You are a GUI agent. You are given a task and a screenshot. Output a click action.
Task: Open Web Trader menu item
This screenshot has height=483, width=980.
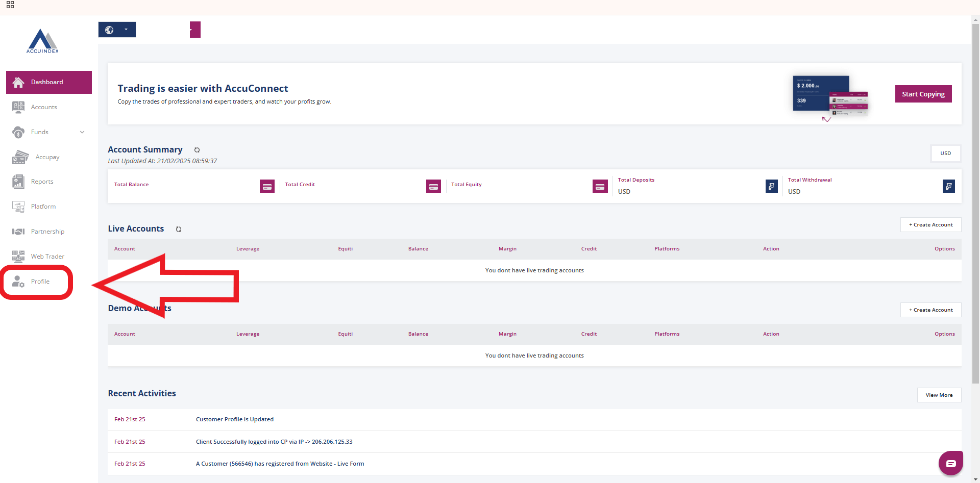(x=49, y=256)
